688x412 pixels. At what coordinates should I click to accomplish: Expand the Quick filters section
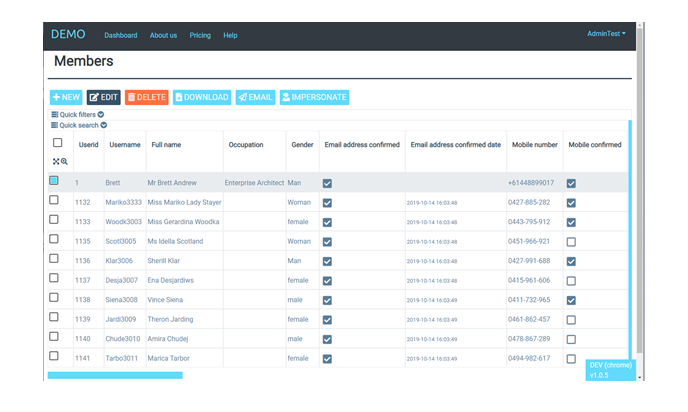[78, 115]
